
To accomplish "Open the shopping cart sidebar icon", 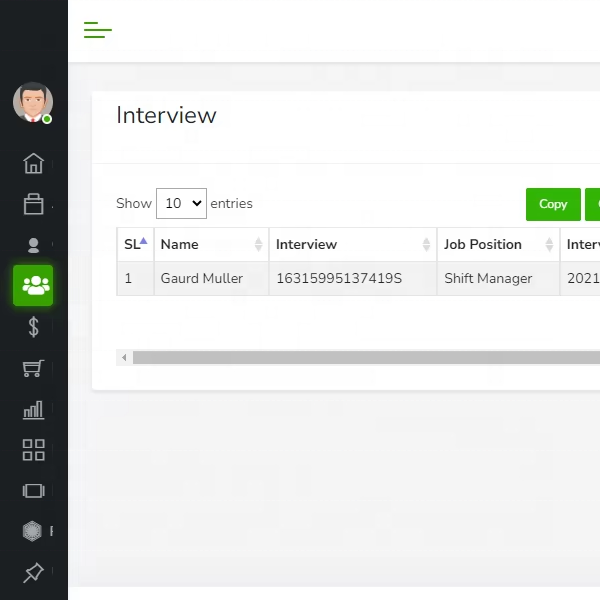I will [34, 368].
